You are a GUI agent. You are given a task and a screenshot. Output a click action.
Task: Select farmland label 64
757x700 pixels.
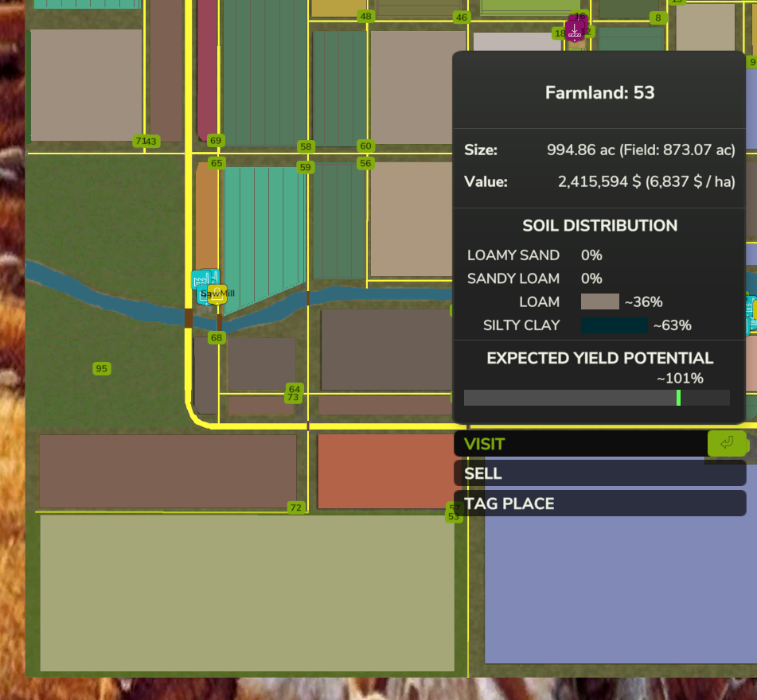[294, 389]
